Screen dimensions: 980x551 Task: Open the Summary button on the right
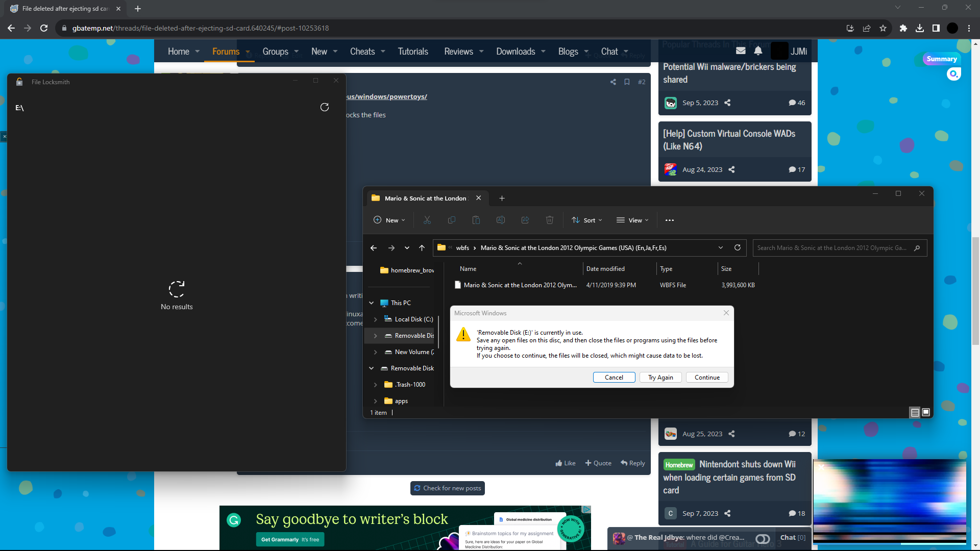click(942, 59)
